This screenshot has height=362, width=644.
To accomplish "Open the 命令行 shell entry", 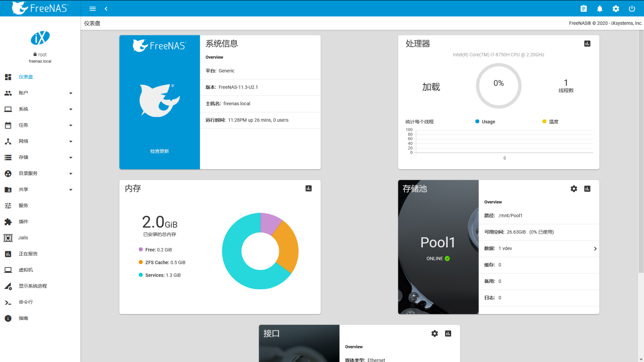I will click(x=40, y=302).
